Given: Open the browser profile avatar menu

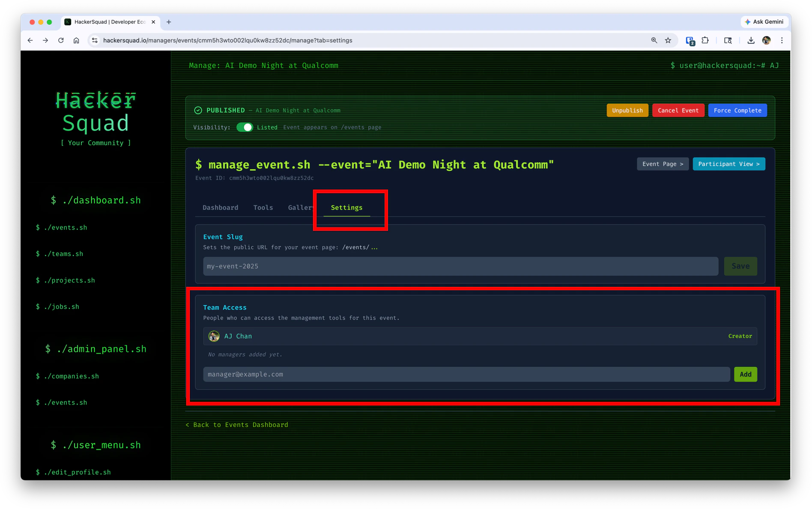Looking at the screenshot, I should [767, 40].
